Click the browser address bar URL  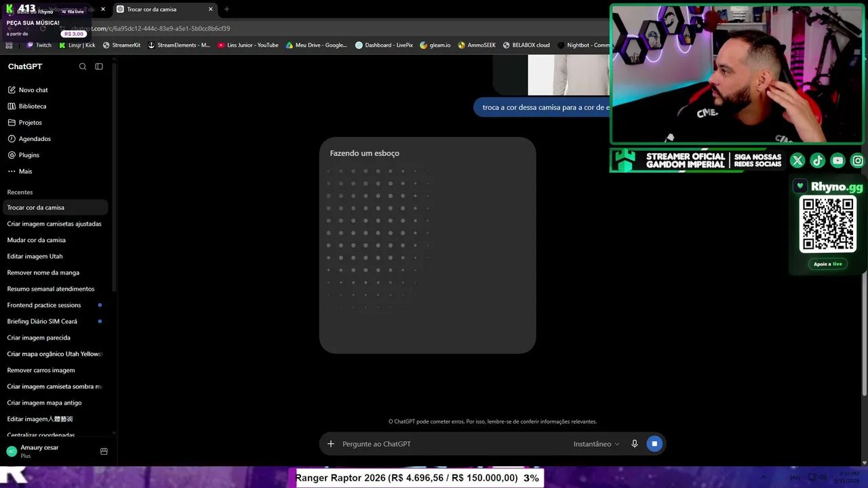(x=151, y=28)
